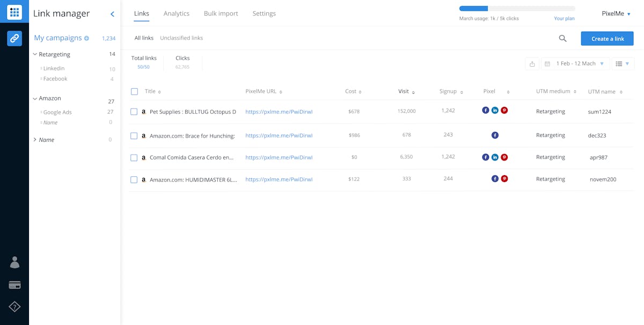Open the search magnifier icon

(562, 38)
